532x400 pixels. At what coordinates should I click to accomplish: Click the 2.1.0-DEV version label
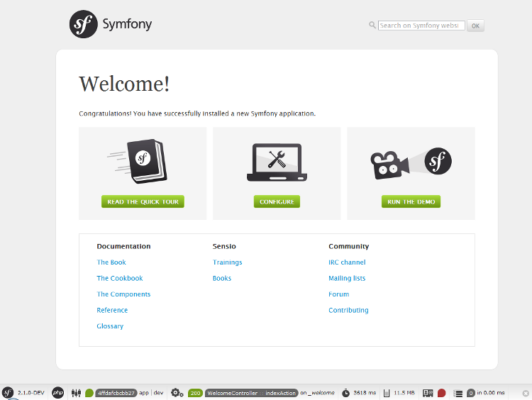pyautogui.click(x=31, y=393)
